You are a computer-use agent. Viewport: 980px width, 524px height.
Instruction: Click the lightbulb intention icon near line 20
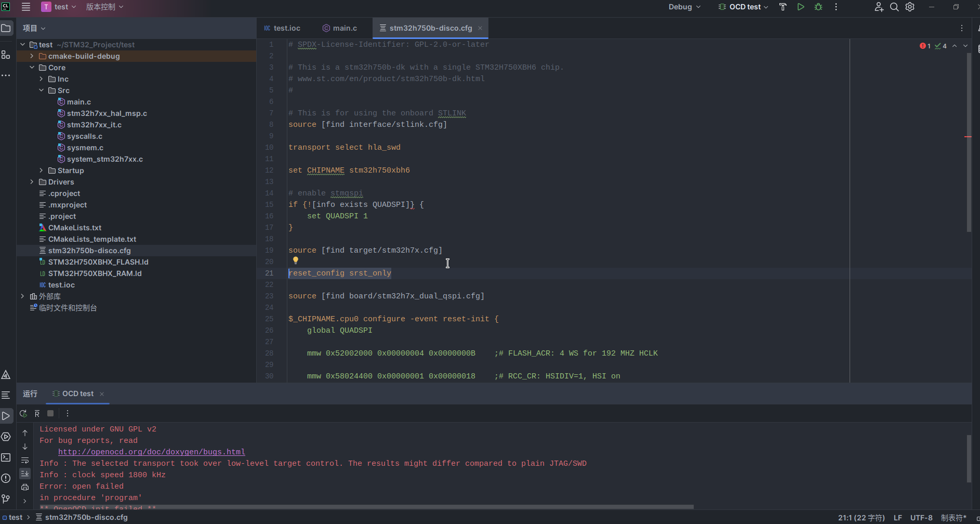click(x=296, y=260)
